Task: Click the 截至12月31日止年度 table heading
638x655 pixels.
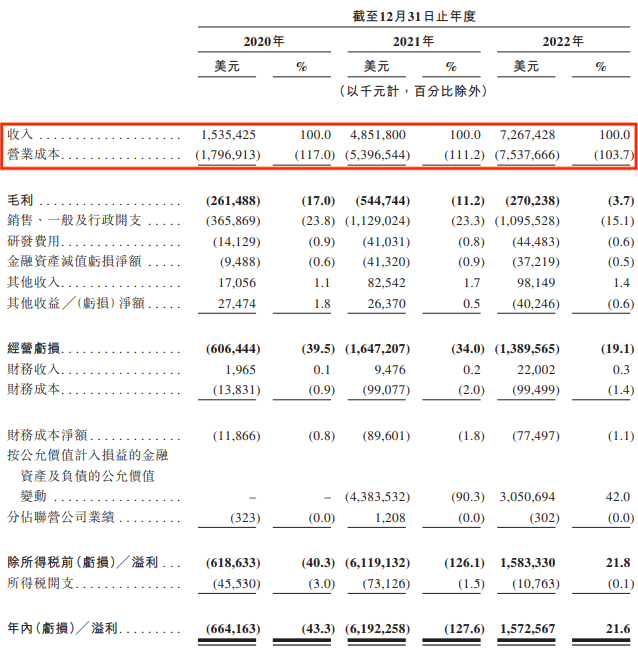Action: [413, 15]
